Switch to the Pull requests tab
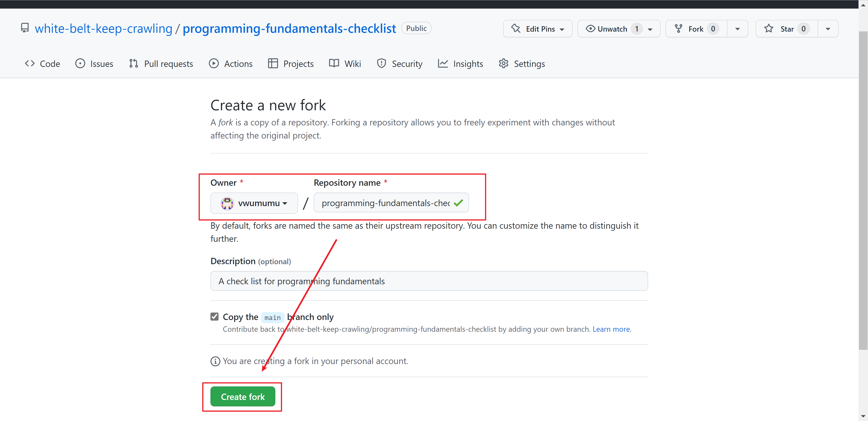This screenshot has width=868, height=421. point(161,64)
